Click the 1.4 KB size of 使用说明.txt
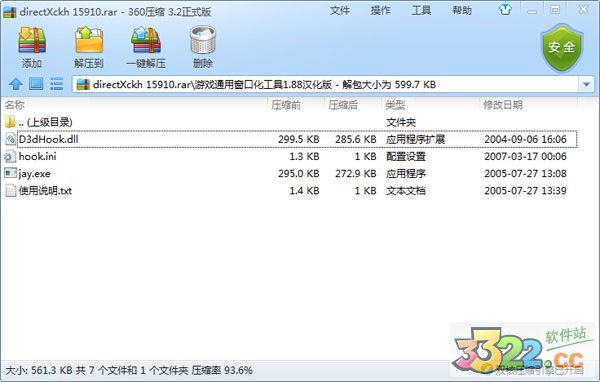 [x=304, y=191]
